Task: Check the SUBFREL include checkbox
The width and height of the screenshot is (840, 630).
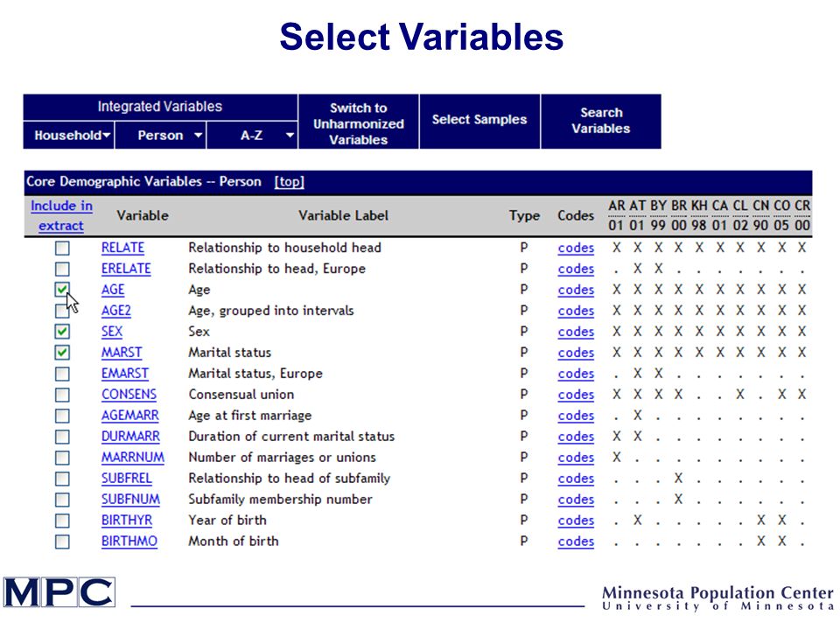Action: [62, 479]
